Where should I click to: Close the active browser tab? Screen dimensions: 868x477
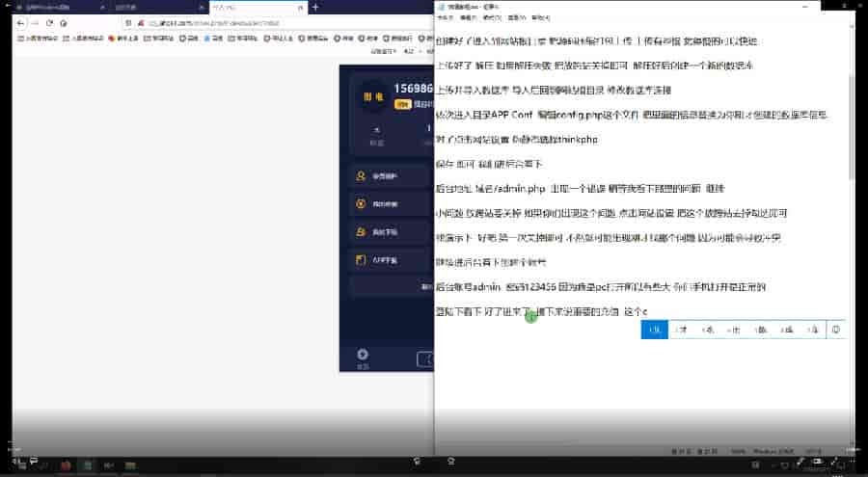click(x=300, y=8)
